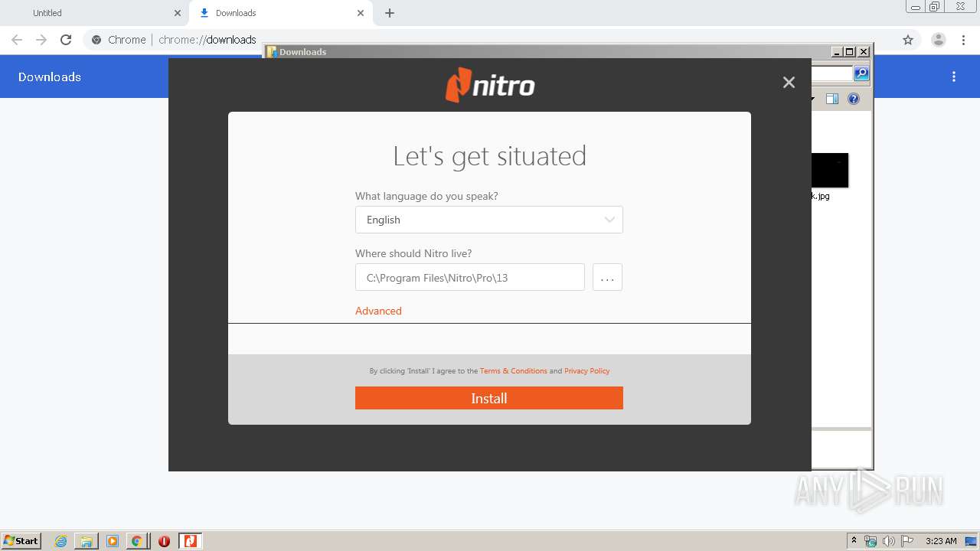Go back in Chrome
This screenshot has height=551, width=980.
click(17, 40)
